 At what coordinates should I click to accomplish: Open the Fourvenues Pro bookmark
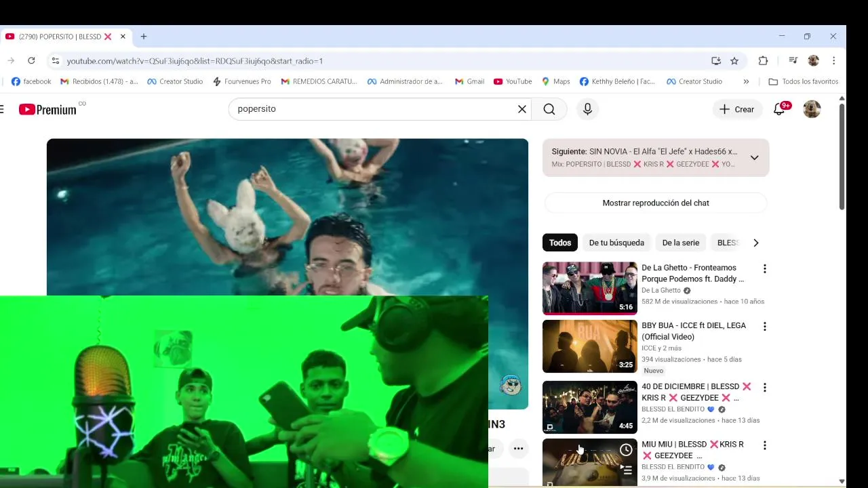[242, 81]
